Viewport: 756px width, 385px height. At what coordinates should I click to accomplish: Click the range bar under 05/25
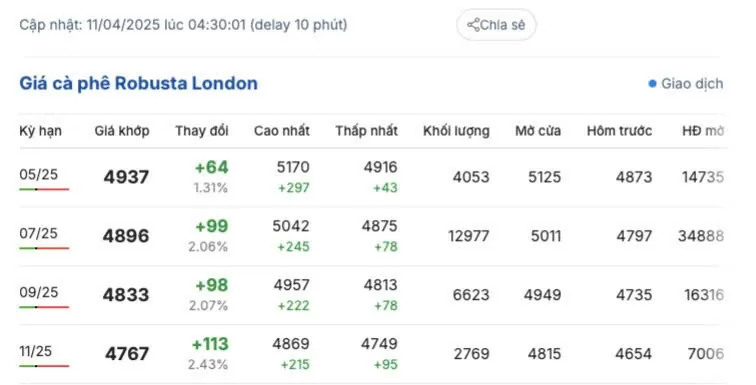tap(44, 189)
